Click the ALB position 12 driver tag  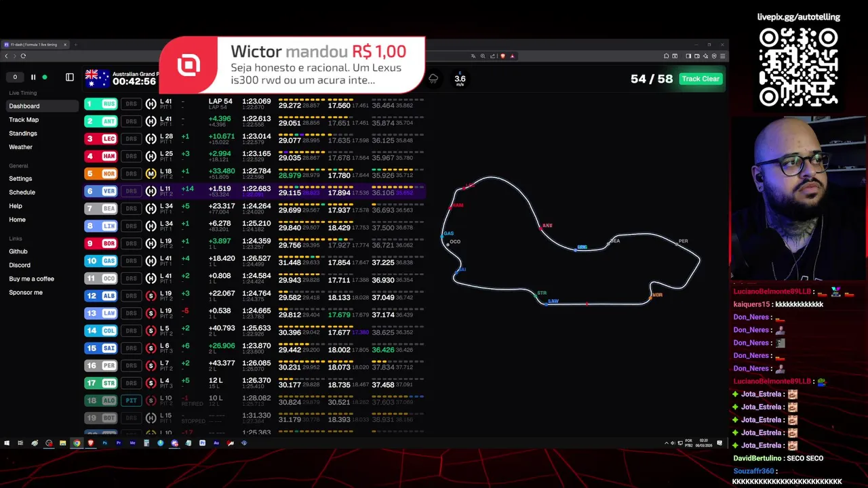(101, 296)
